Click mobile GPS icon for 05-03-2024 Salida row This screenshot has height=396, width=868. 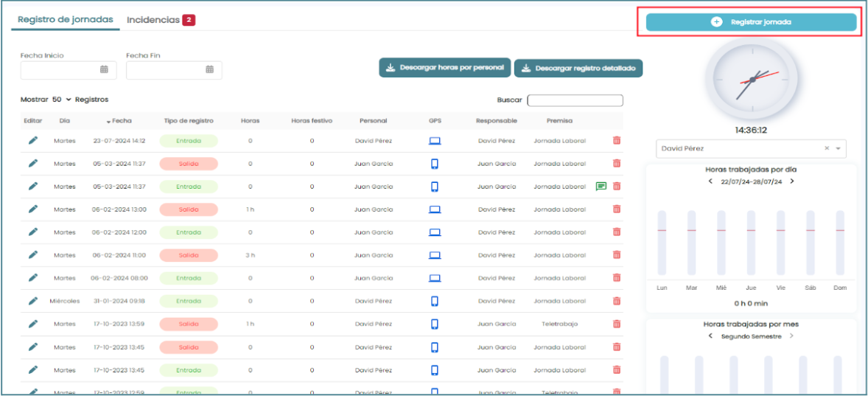[x=435, y=164]
